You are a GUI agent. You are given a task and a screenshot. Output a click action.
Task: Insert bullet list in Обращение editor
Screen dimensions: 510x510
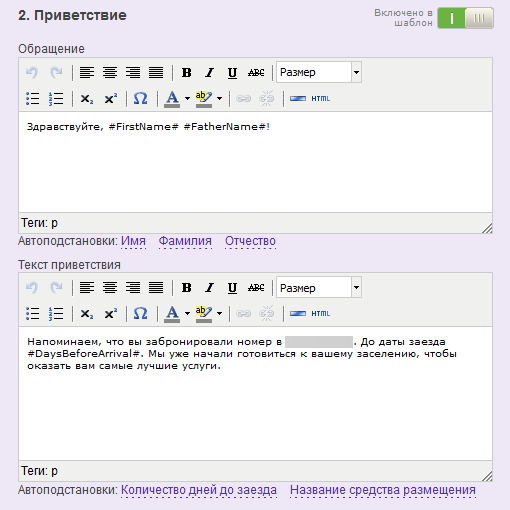coord(33,98)
